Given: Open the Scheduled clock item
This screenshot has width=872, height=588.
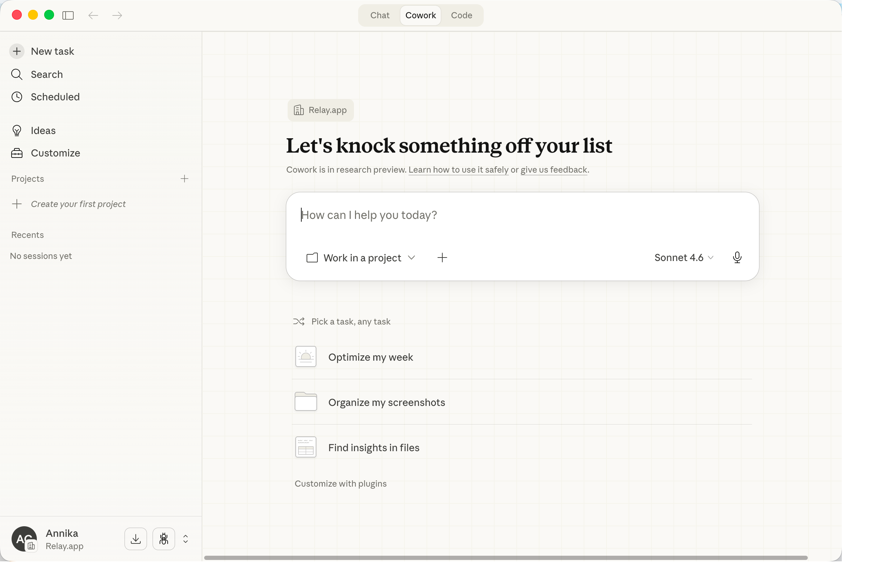Looking at the screenshot, I should pyautogui.click(x=55, y=97).
